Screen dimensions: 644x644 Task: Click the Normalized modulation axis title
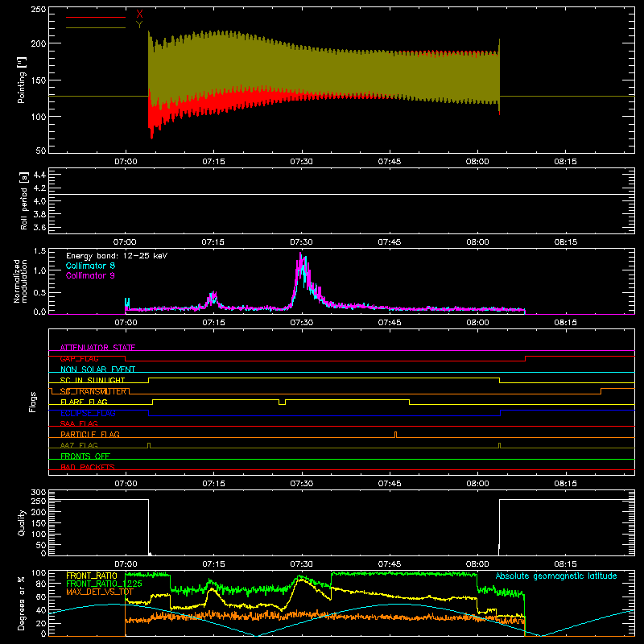point(21,281)
